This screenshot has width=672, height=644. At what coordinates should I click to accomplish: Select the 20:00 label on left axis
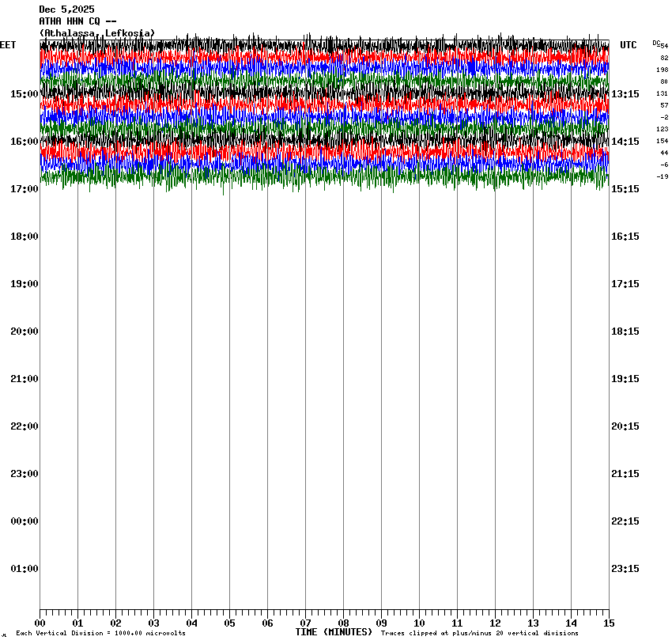tap(24, 331)
